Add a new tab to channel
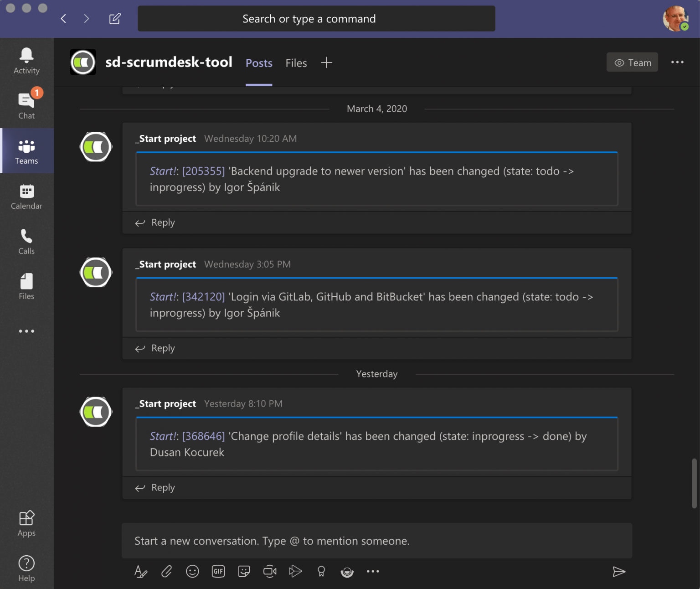700x589 pixels. pos(326,62)
